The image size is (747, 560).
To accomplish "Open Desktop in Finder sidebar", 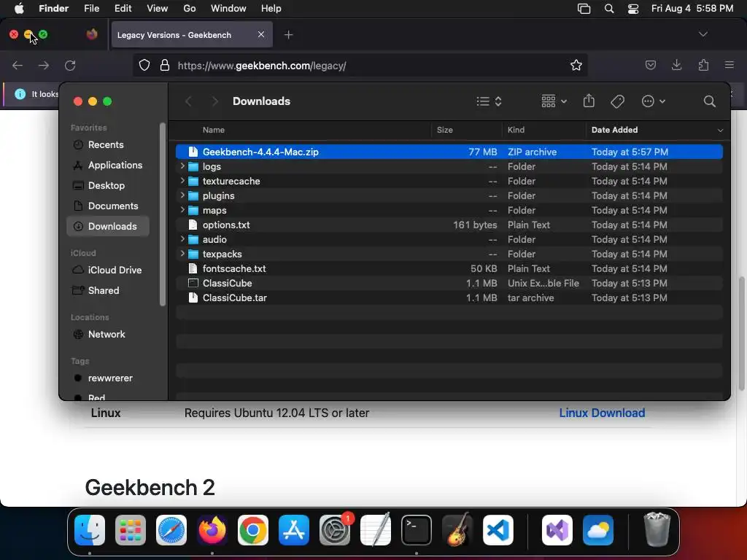I will click(108, 186).
